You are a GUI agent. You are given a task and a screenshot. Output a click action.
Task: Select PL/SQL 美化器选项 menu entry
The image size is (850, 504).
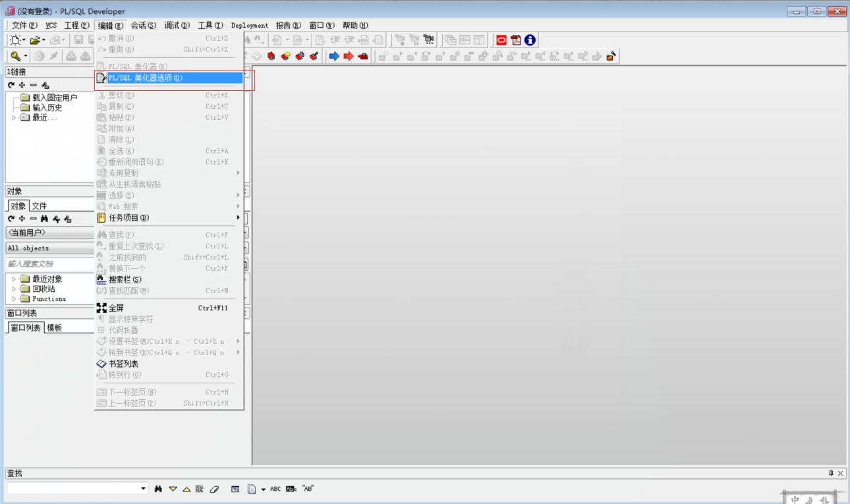[169, 78]
